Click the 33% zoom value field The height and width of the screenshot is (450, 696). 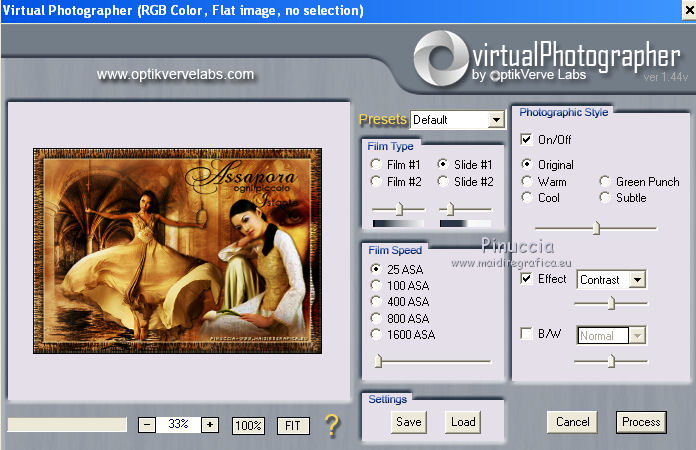coord(178,424)
